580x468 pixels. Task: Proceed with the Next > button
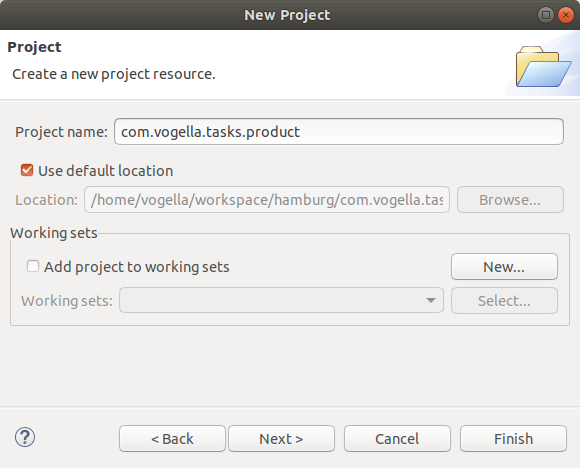point(281,439)
